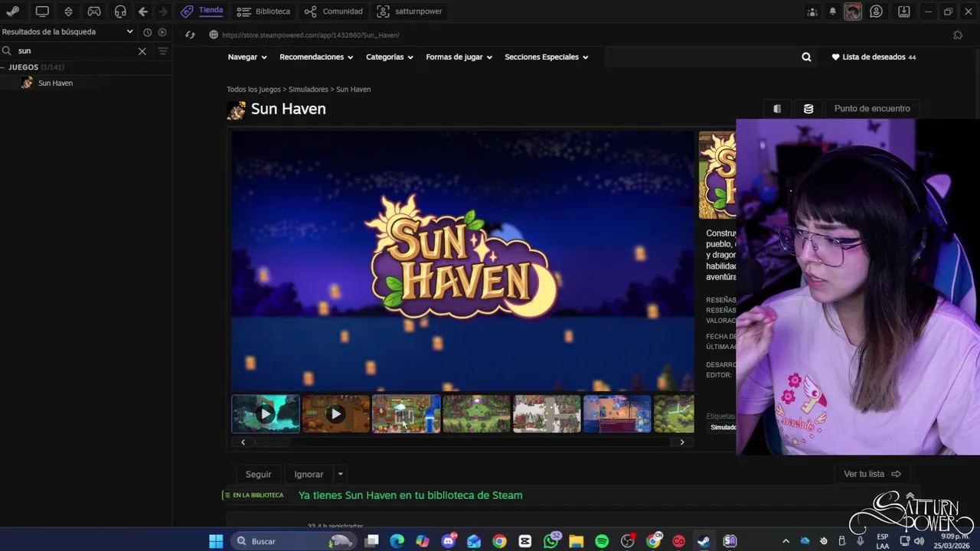Open the controller icon in top bar
This screenshot has height=551, width=980.
(94, 11)
